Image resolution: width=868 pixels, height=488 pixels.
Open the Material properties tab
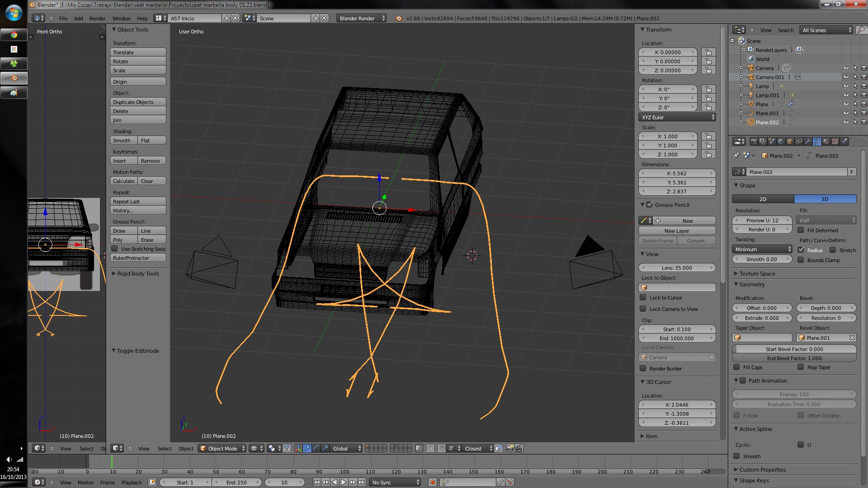826,141
